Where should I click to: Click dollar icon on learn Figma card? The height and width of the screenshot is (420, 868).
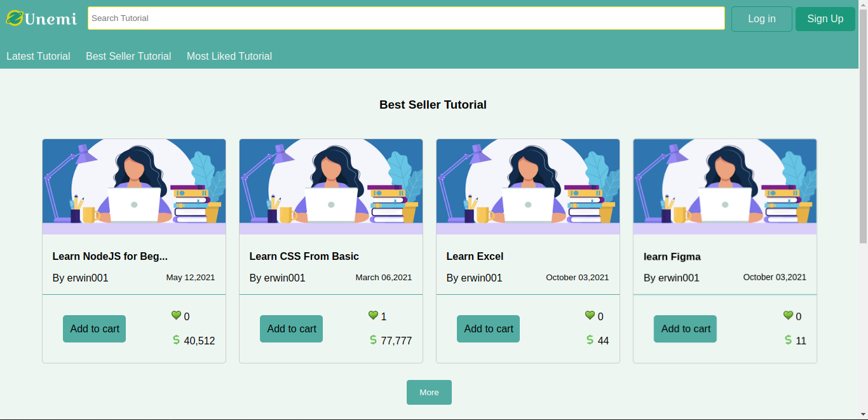point(788,340)
